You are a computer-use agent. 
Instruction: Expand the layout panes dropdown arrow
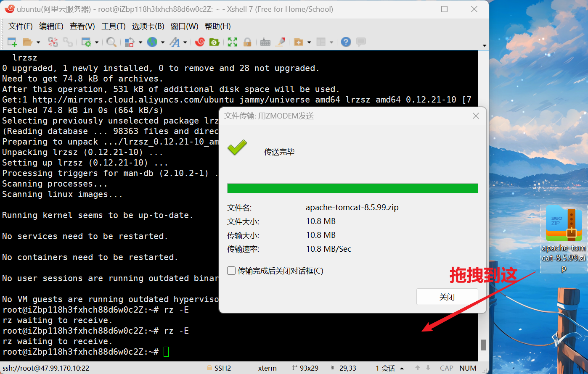point(331,42)
